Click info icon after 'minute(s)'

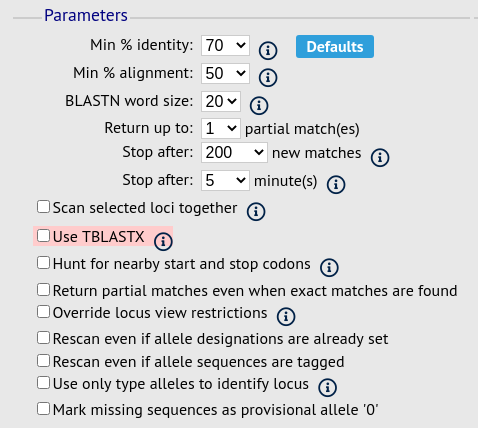(x=336, y=184)
